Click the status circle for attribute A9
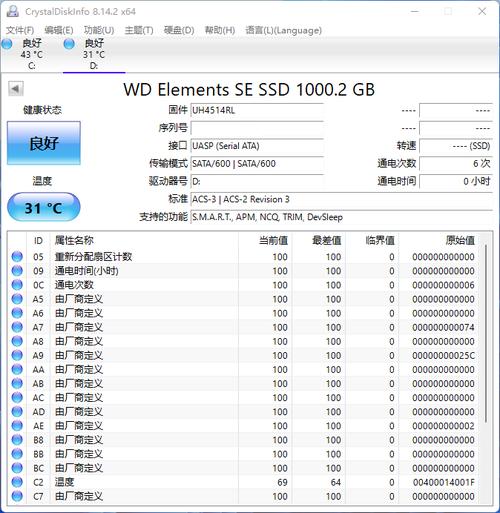 pos(17,355)
